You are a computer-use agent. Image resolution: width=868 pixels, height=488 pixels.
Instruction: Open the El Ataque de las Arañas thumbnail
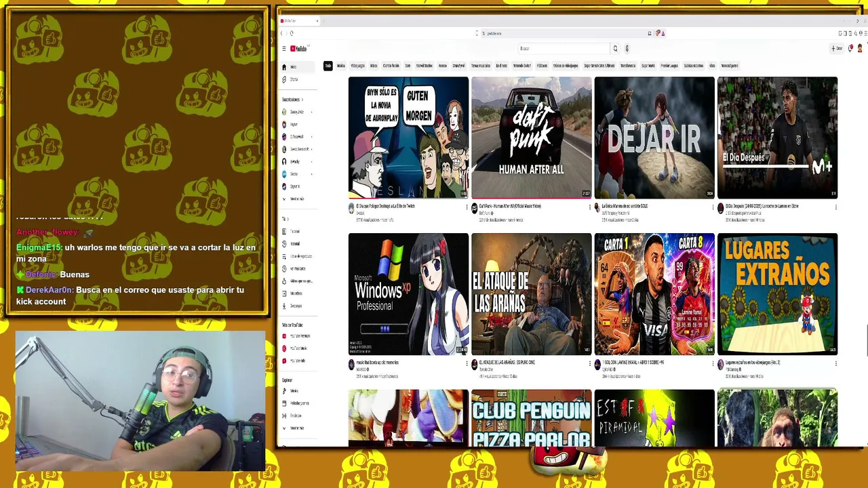coord(532,294)
